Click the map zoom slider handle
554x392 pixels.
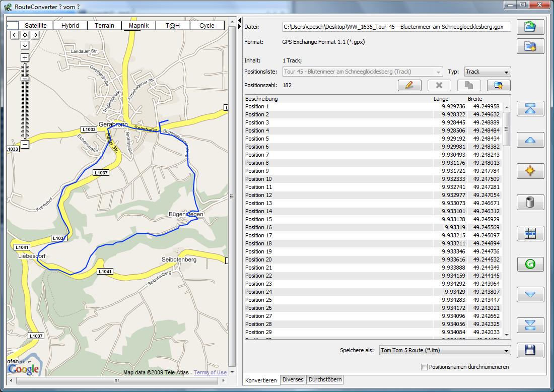point(25,79)
